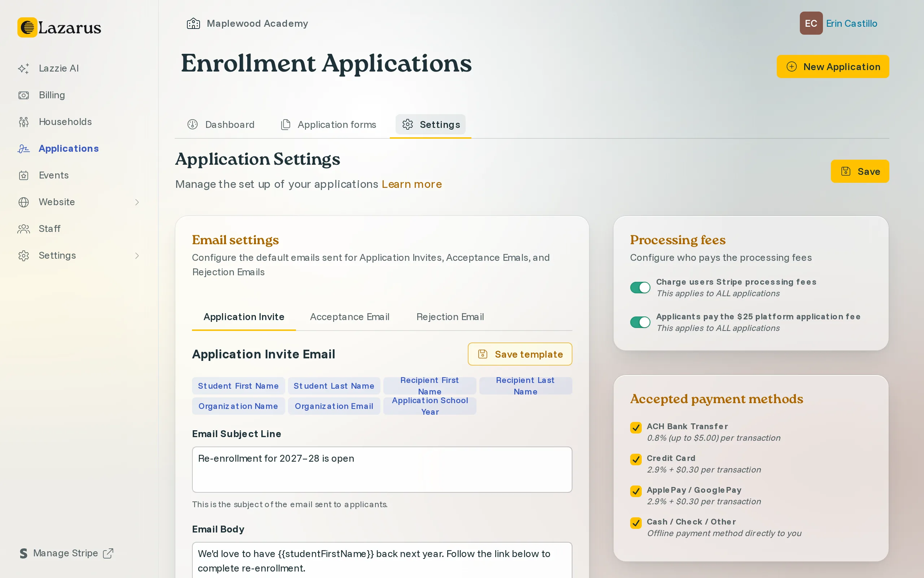This screenshot has width=924, height=578.
Task: Uncheck Cash / Check / Other method
Action: pos(636,523)
